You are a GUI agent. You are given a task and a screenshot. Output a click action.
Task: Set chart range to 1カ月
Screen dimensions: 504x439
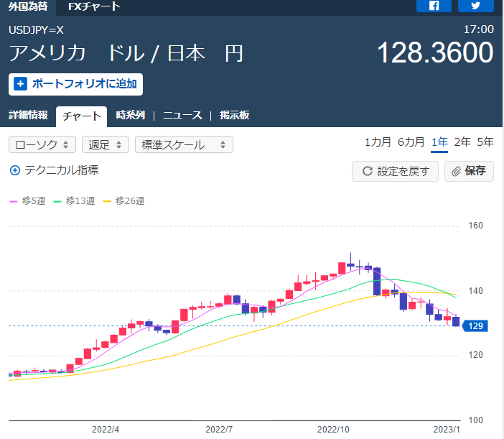tap(378, 142)
